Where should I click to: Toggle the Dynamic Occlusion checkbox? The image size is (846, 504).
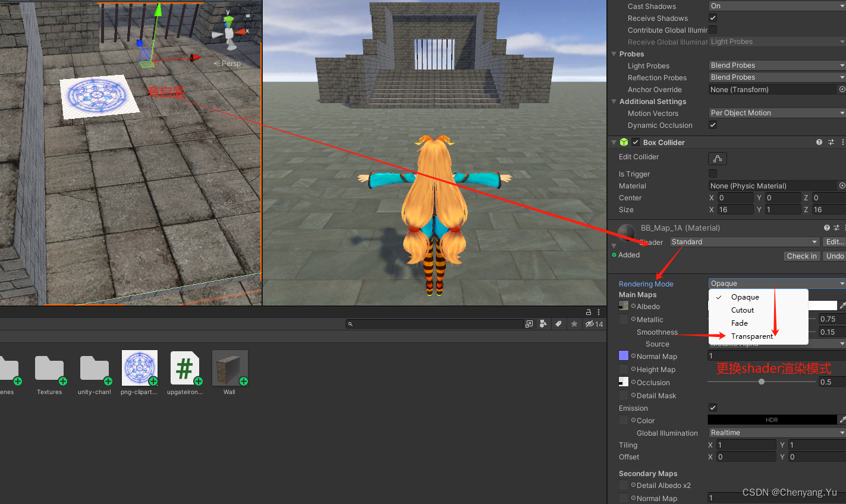tap(713, 125)
